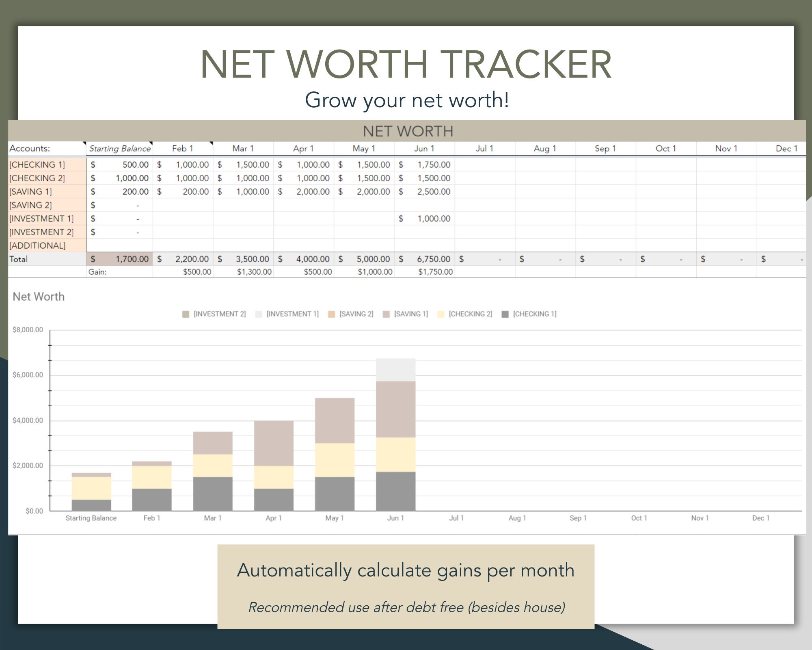Image resolution: width=812 pixels, height=650 pixels.
Task: Click the [CHECKING 2] legend color swatch
Action: [x=441, y=314]
